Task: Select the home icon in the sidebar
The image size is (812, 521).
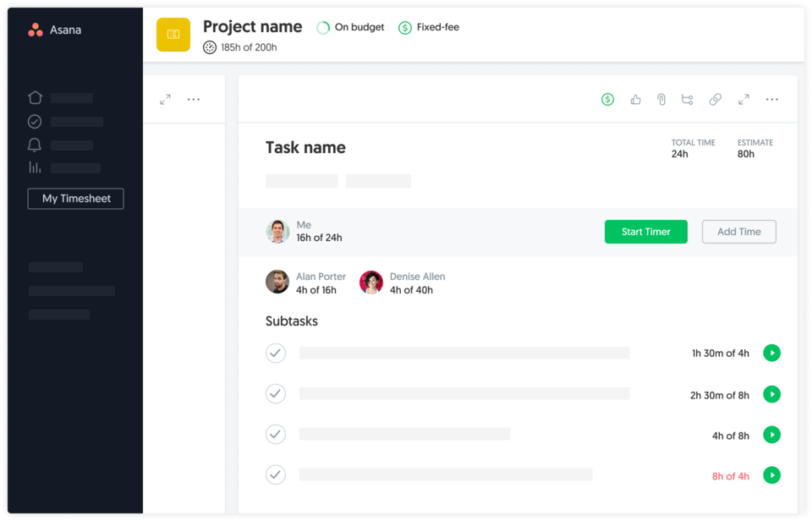Action: pyautogui.click(x=35, y=97)
